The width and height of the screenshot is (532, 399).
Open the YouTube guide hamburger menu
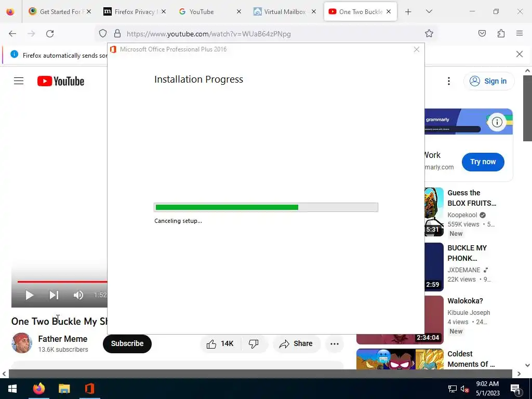tap(19, 81)
